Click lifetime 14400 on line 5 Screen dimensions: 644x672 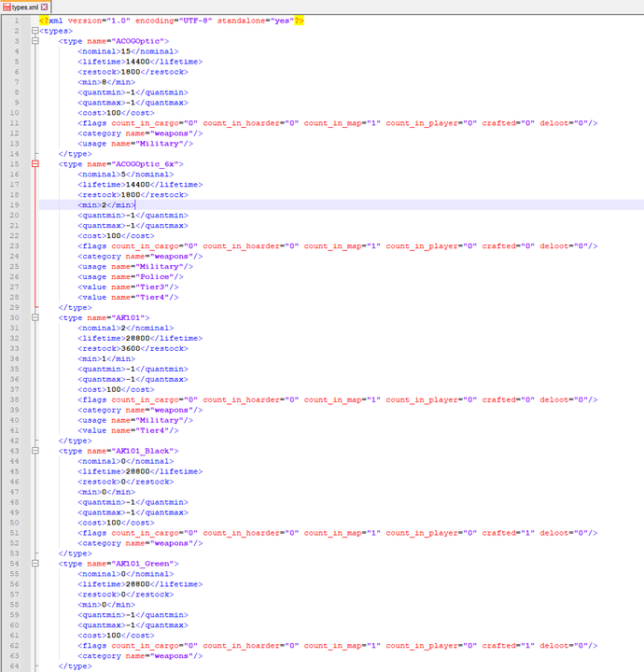click(x=140, y=62)
